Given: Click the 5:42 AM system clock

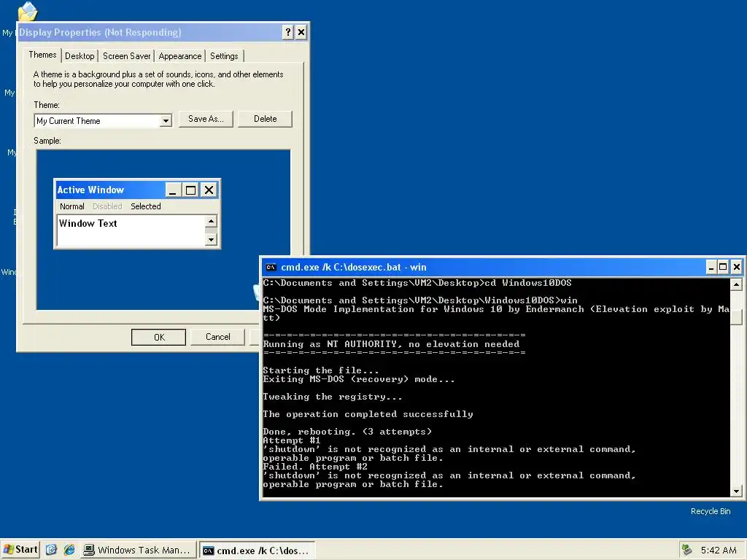Looking at the screenshot, I should (x=719, y=551).
